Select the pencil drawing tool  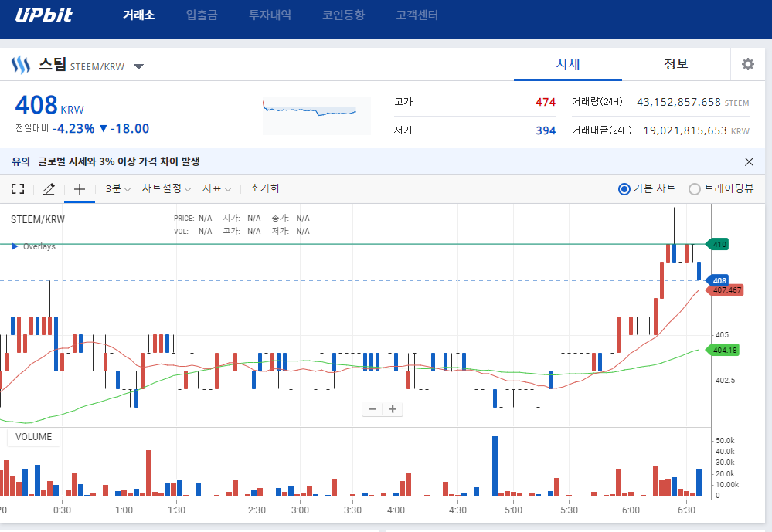[48, 188]
